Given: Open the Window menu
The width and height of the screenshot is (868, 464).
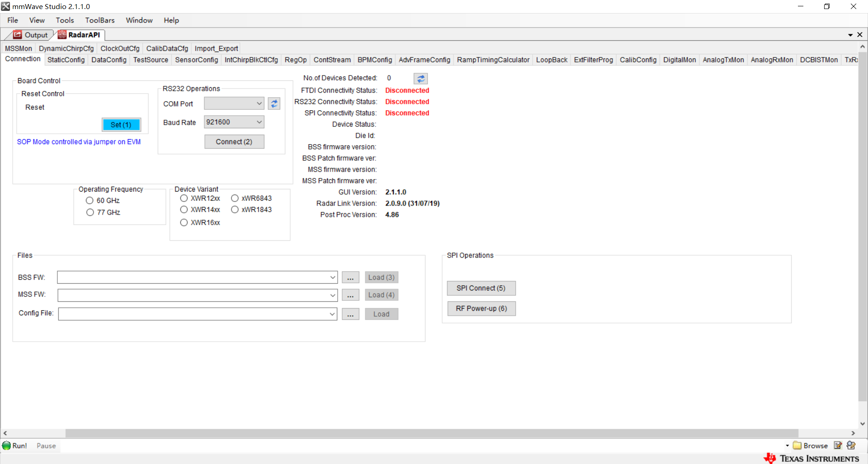Looking at the screenshot, I should [139, 20].
